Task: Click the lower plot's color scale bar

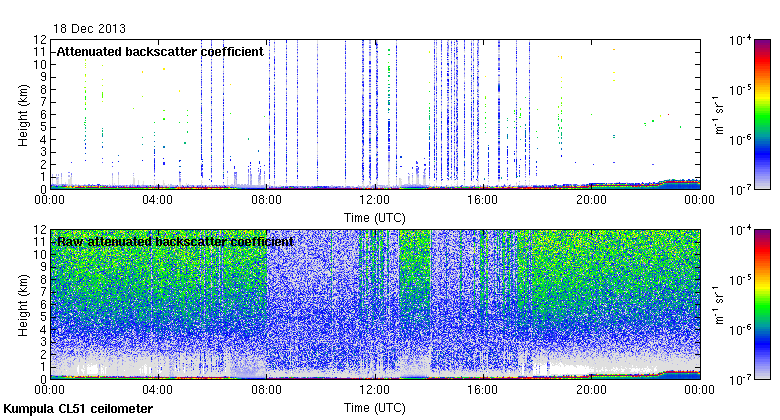Action: click(x=762, y=304)
